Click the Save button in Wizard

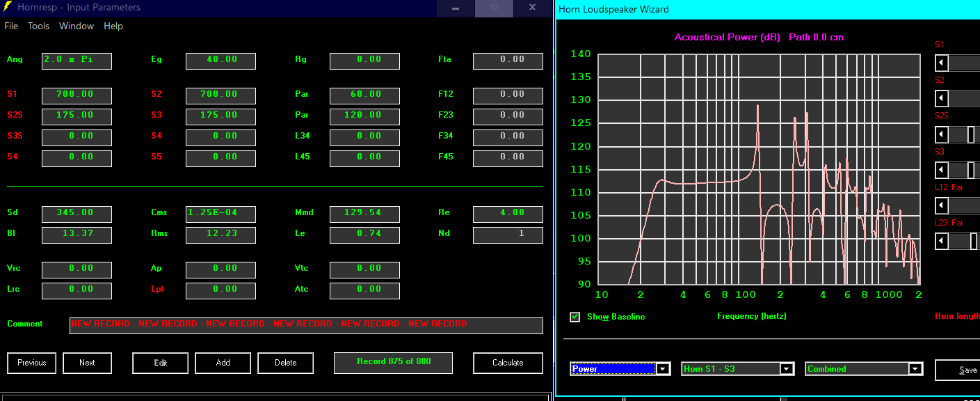(x=958, y=370)
